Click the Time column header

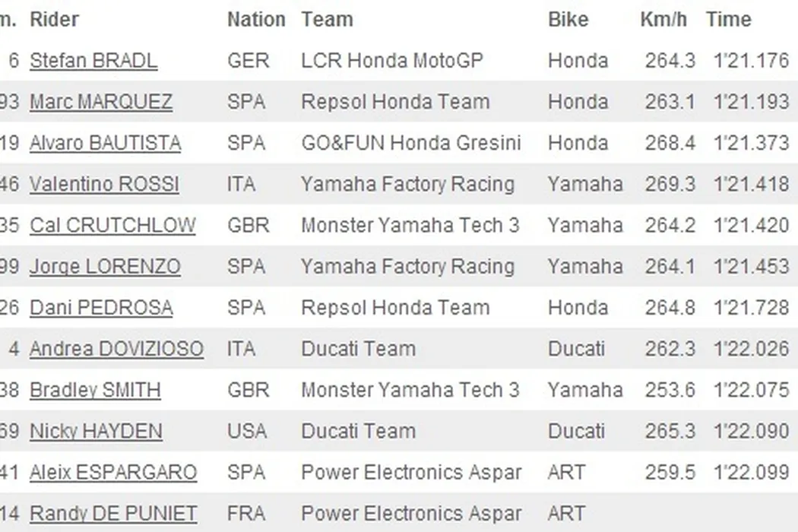728,19
